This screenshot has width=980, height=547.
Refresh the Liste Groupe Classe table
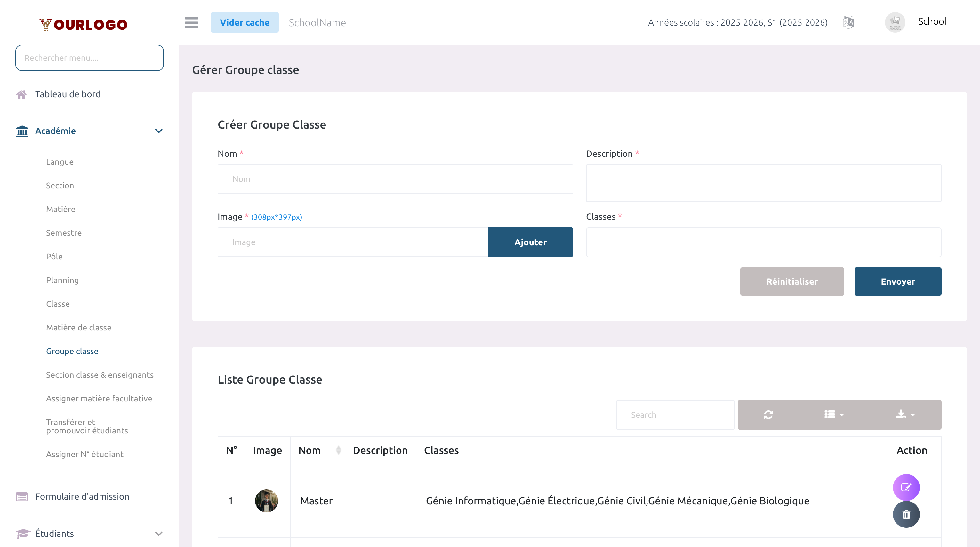(768, 415)
